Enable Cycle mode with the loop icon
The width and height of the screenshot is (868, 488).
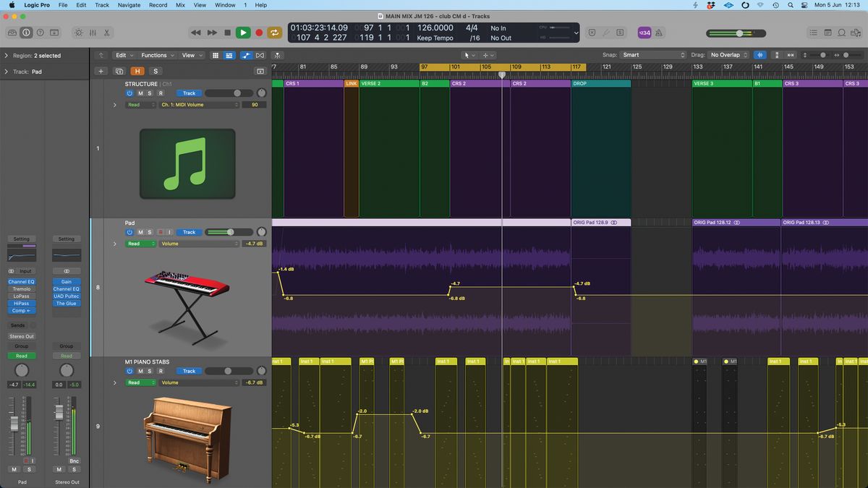click(275, 33)
